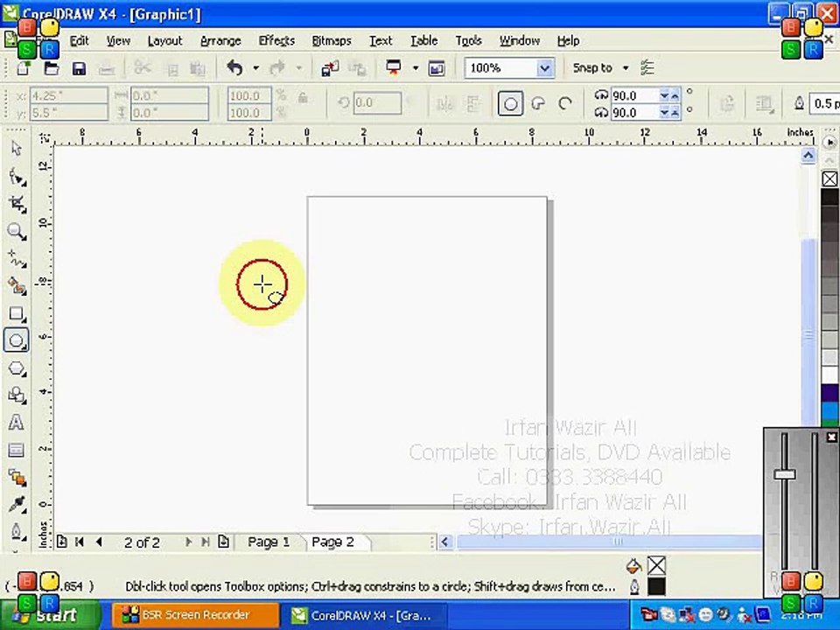Switch to CorelDRAW X4 taskbar button

coord(366,615)
